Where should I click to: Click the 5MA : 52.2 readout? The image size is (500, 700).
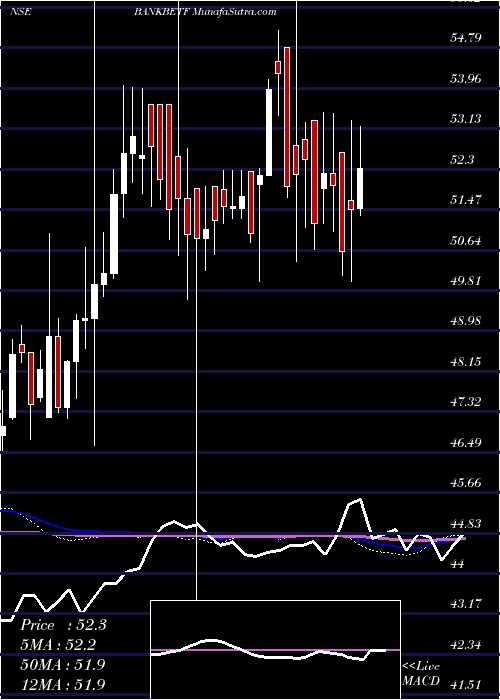point(58,645)
